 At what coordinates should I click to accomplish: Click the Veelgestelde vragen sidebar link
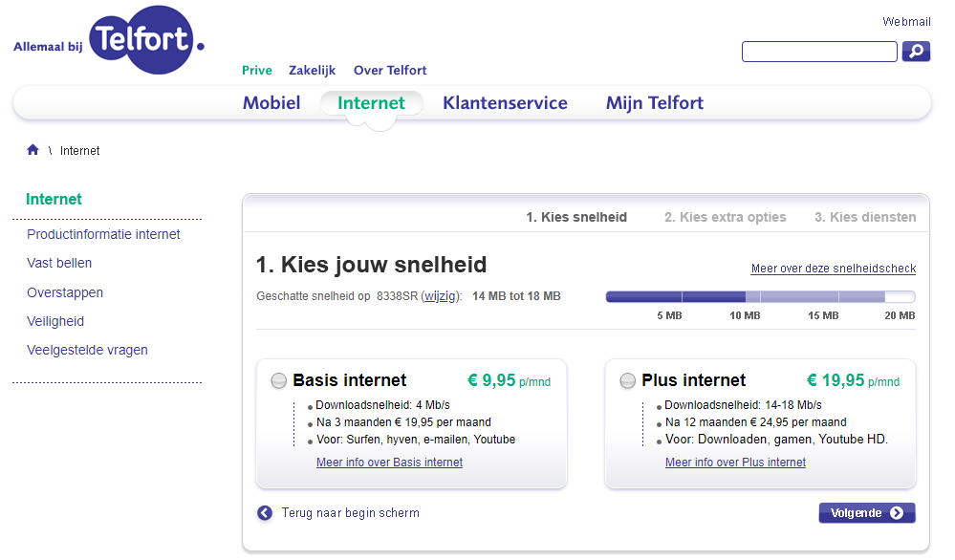87,350
